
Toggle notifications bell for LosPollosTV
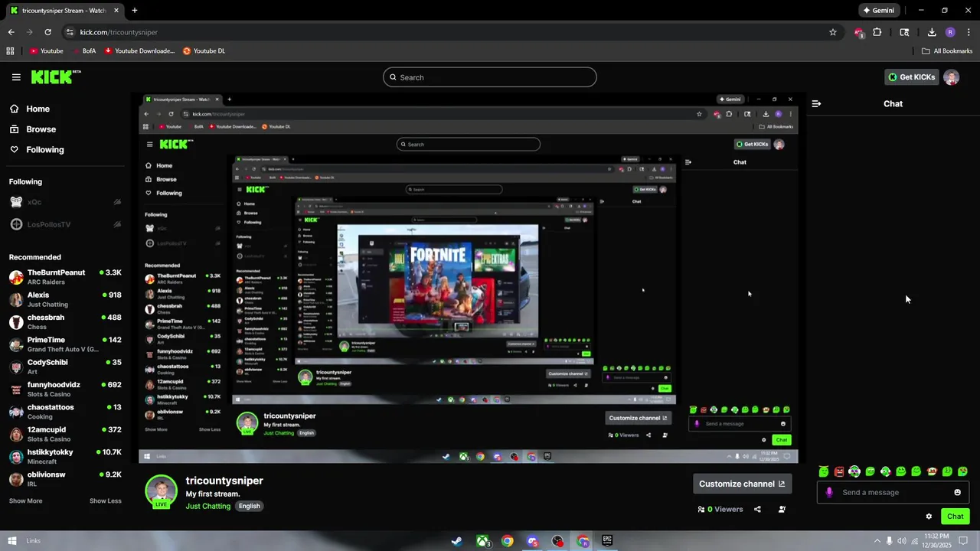click(x=117, y=224)
